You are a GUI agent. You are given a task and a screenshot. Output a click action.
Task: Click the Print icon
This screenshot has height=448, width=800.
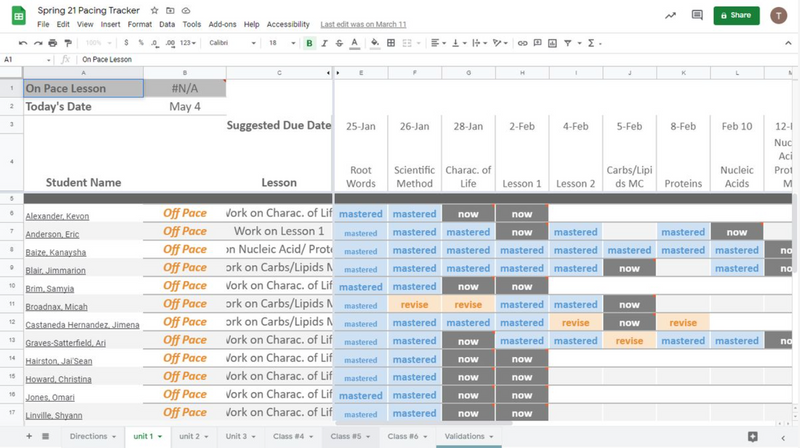click(x=53, y=43)
